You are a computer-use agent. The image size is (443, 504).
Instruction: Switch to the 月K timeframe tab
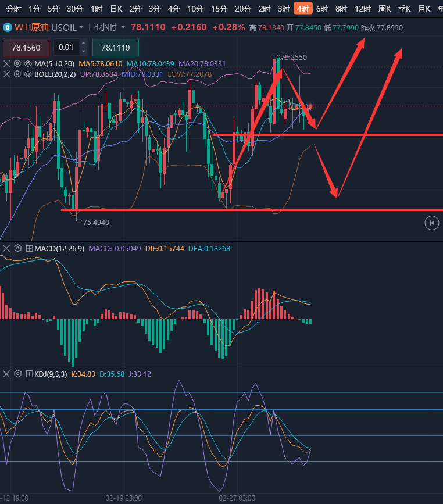[x=424, y=9]
